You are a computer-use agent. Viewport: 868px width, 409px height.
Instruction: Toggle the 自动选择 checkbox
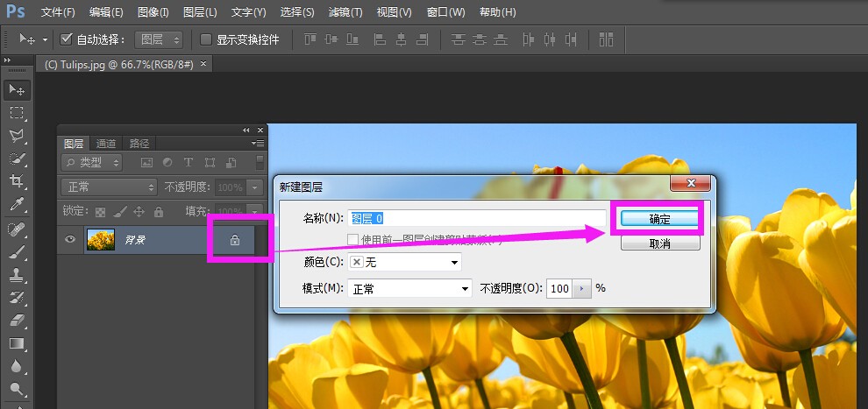coord(67,39)
